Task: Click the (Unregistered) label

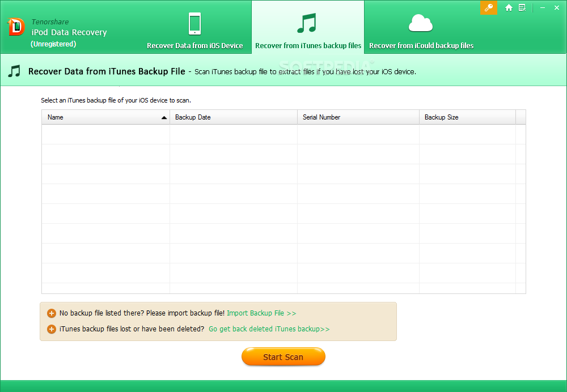Action: [53, 44]
